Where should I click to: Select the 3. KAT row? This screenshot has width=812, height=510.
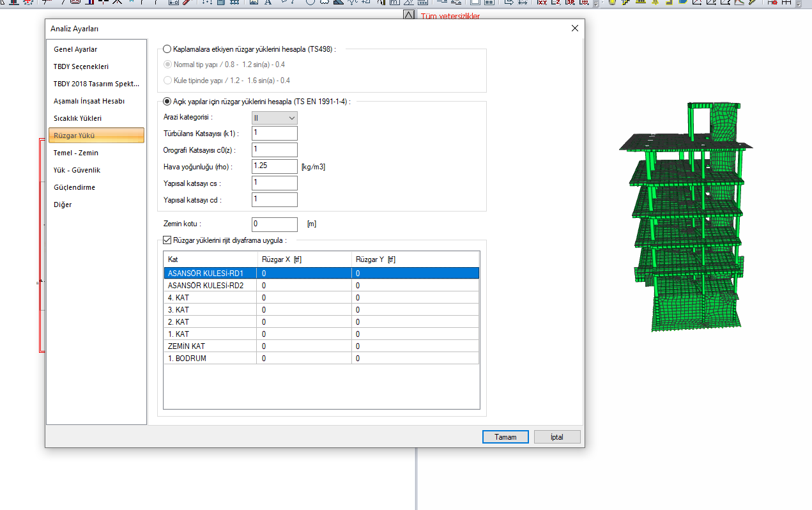(x=321, y=309)
